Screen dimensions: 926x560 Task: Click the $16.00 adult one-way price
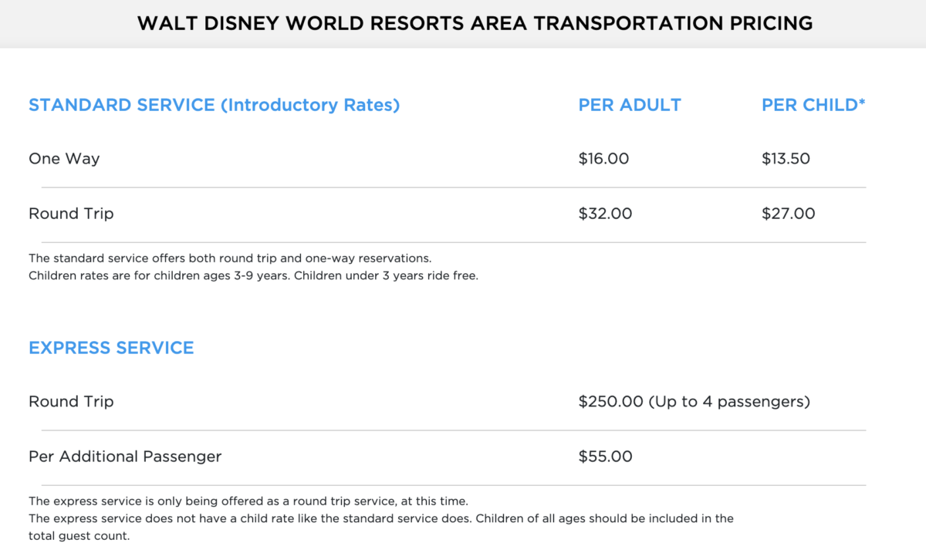(x=603, y=159)
